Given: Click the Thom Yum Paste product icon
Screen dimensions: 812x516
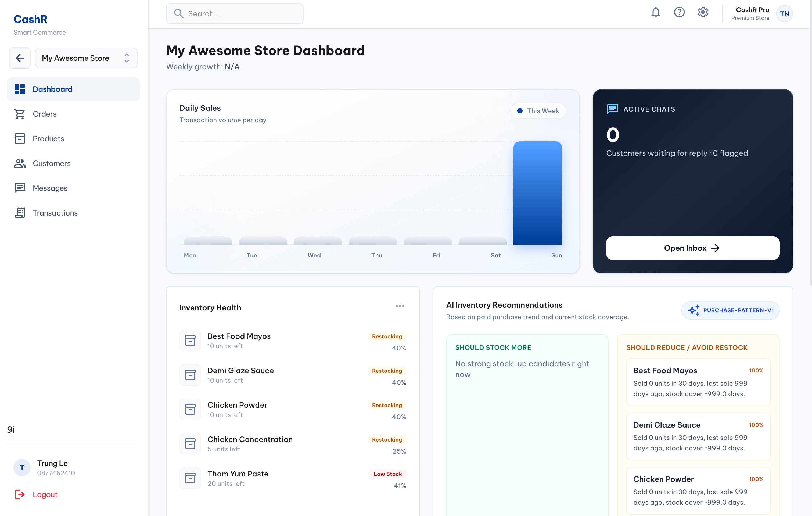Looking at the screenshot, I should (190, 478).
